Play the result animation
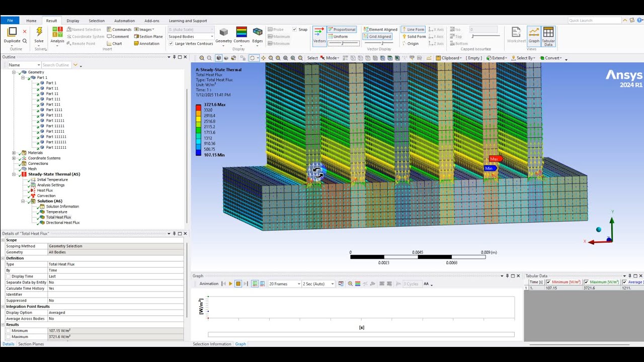Image resolution: width=644 pixels, height=362 pixels. [x=231, y=284]
